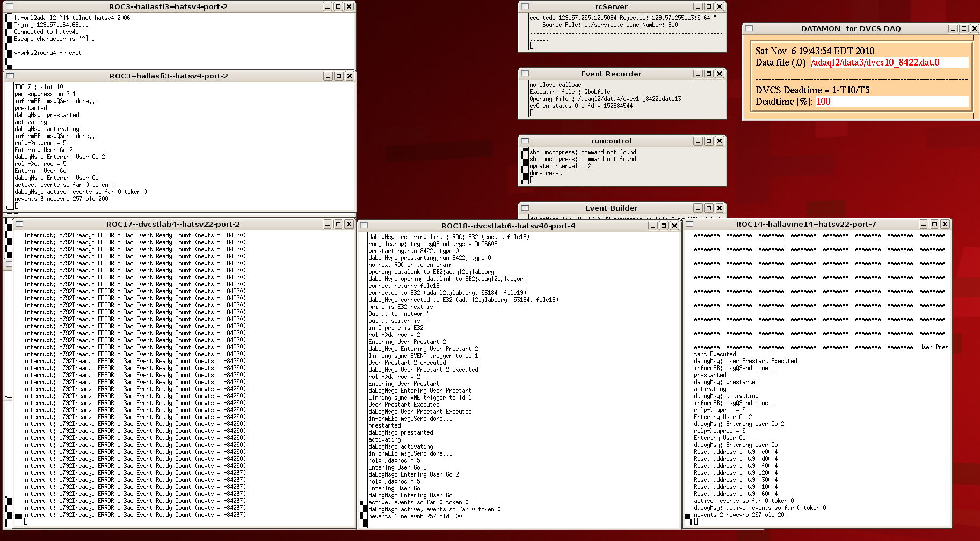Minimize the rcServer window
The height and width of the screenshot is (541, 980).
pos(698,6)
